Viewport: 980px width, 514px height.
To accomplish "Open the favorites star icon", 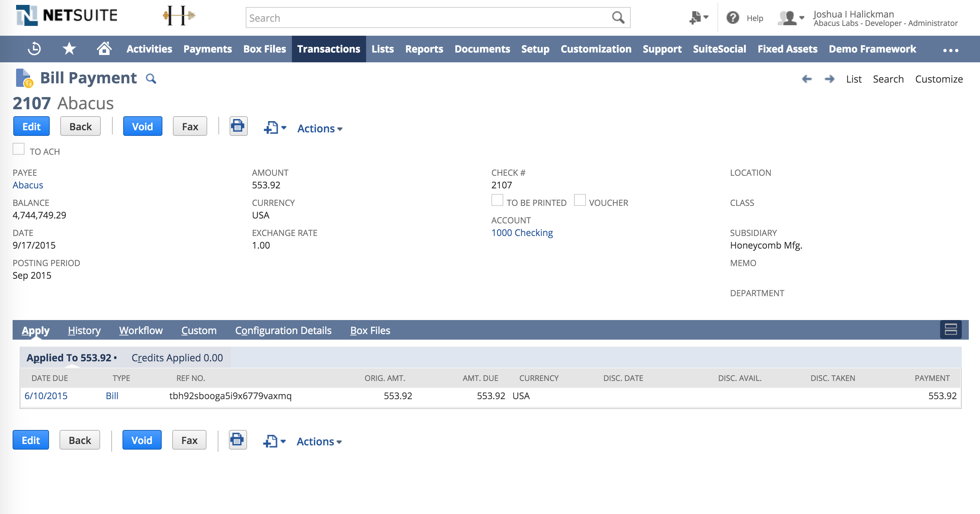I will click(x=69, y=49).
